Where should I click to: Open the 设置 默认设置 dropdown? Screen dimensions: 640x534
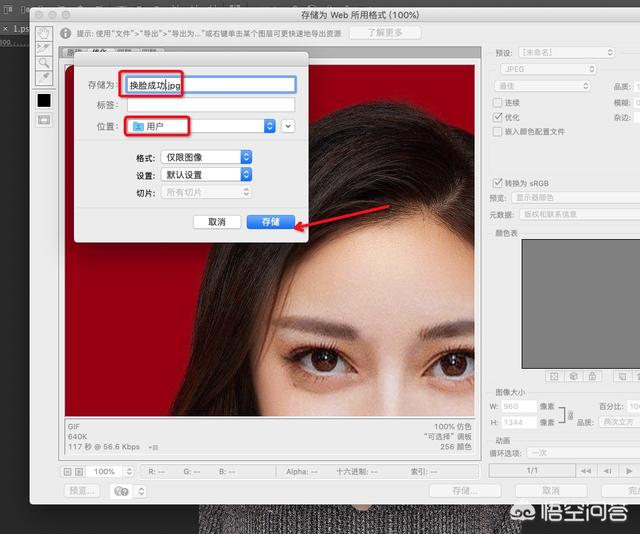[x=207, y=175]
